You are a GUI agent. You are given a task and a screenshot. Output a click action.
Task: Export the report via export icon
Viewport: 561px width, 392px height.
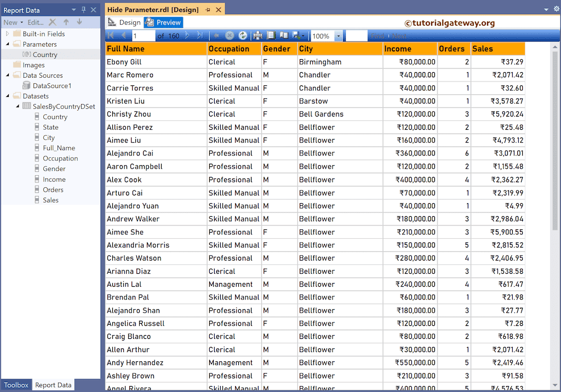(297, 36)
